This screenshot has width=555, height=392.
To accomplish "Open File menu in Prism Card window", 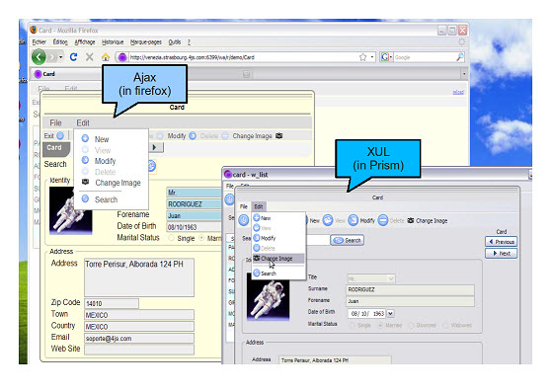I will [x=244, y=206].
